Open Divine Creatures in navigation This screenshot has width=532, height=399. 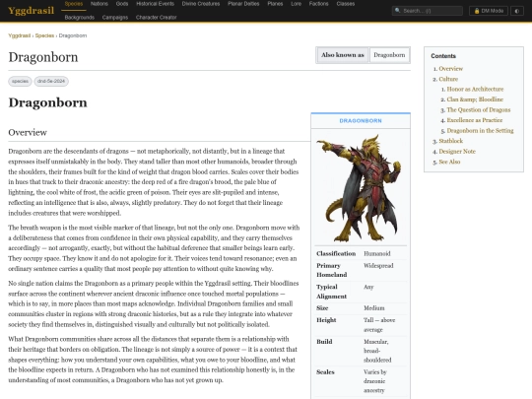click(201, 4)
